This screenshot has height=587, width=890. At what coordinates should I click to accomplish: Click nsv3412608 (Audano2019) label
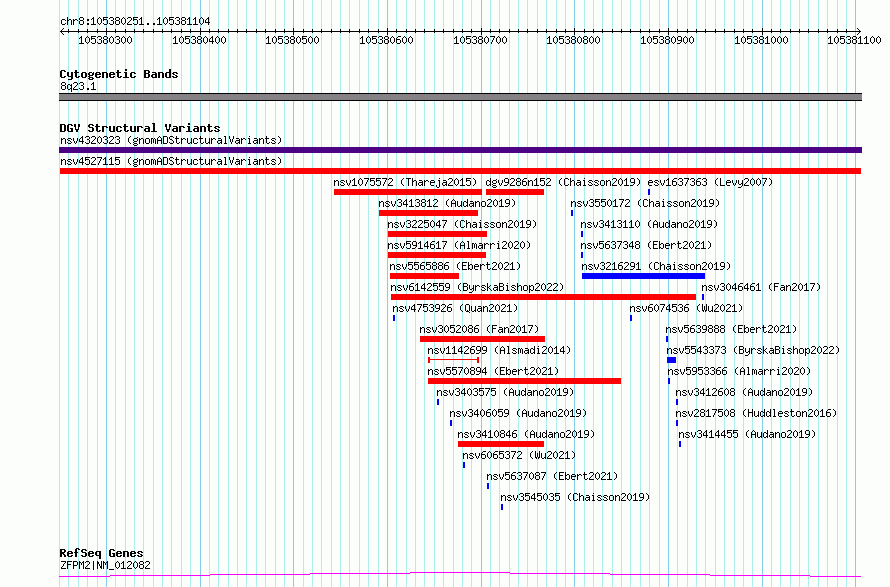(x=744, y=392)
